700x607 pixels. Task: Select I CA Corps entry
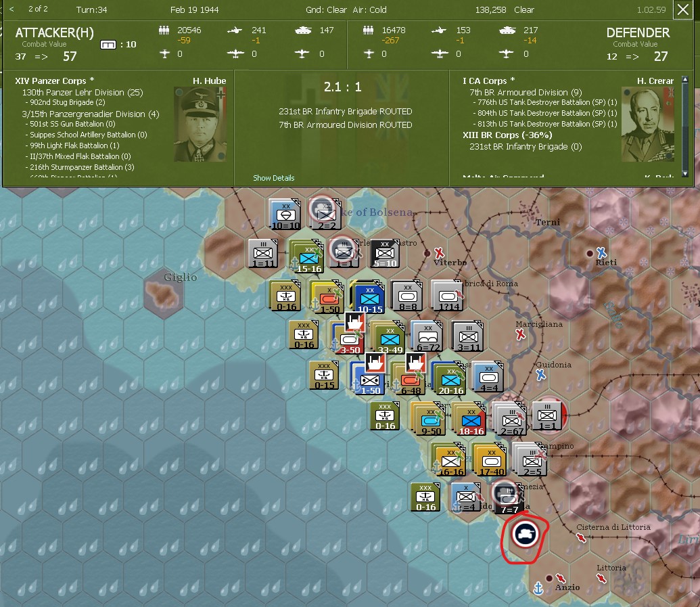tap(488, 81)
